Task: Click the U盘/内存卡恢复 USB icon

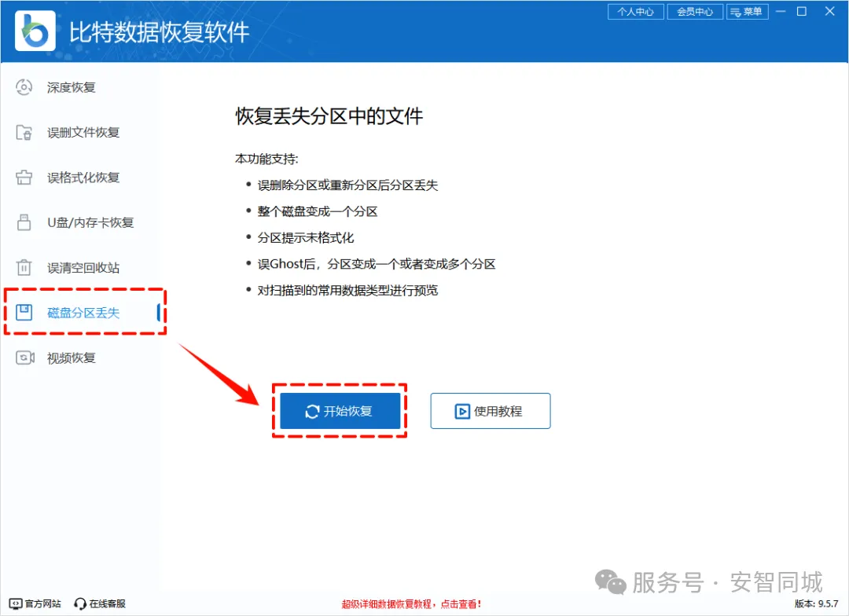Action: (24, 222)
